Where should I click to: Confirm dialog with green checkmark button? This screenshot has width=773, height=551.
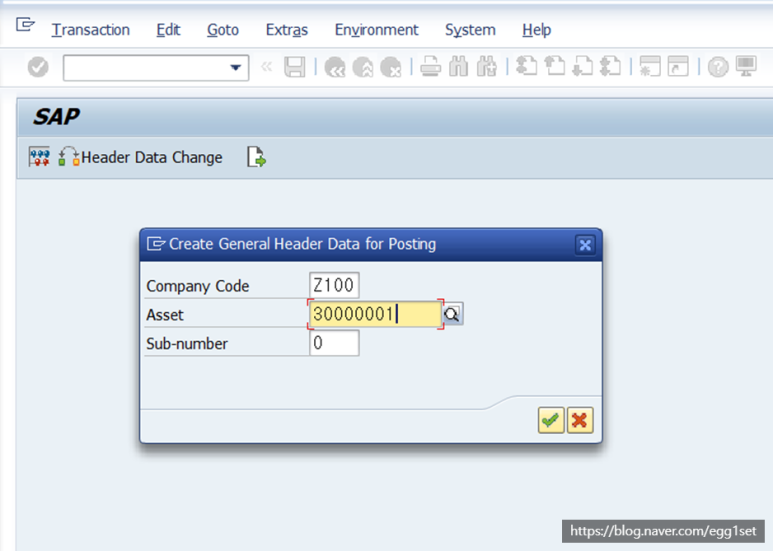click(x=551, y=420)
